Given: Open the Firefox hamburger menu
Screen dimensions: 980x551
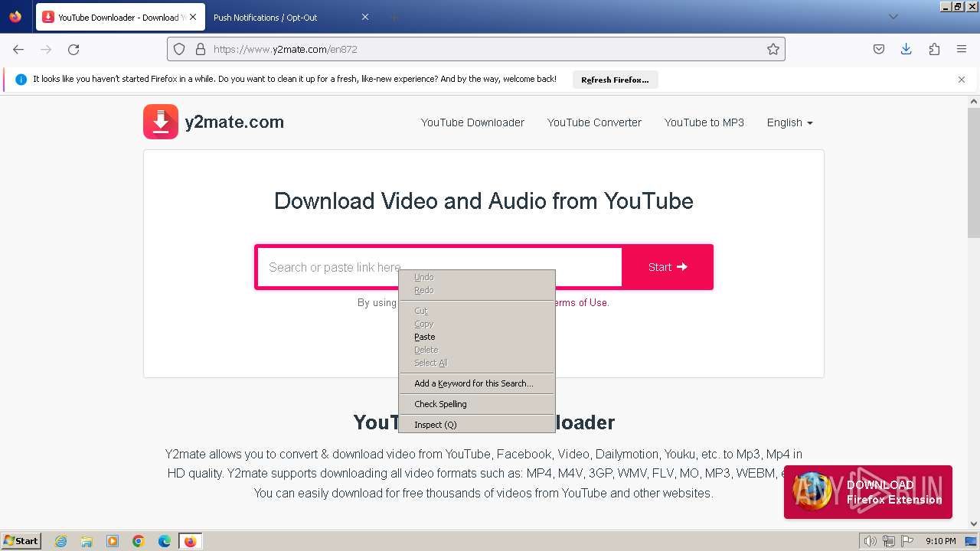Looking at the screenshot, I should coord(962,49).
